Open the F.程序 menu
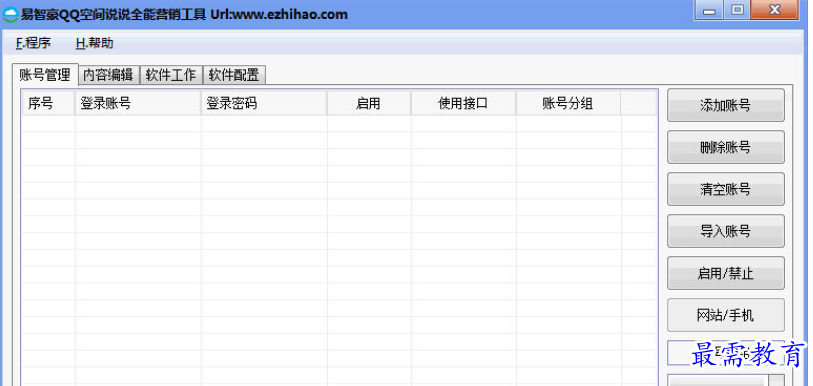 pos(33,44)
